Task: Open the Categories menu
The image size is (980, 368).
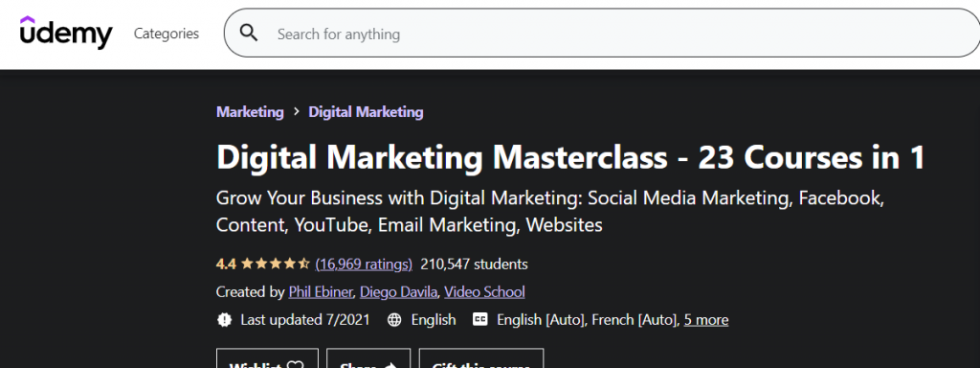Action: pos(167,34)
